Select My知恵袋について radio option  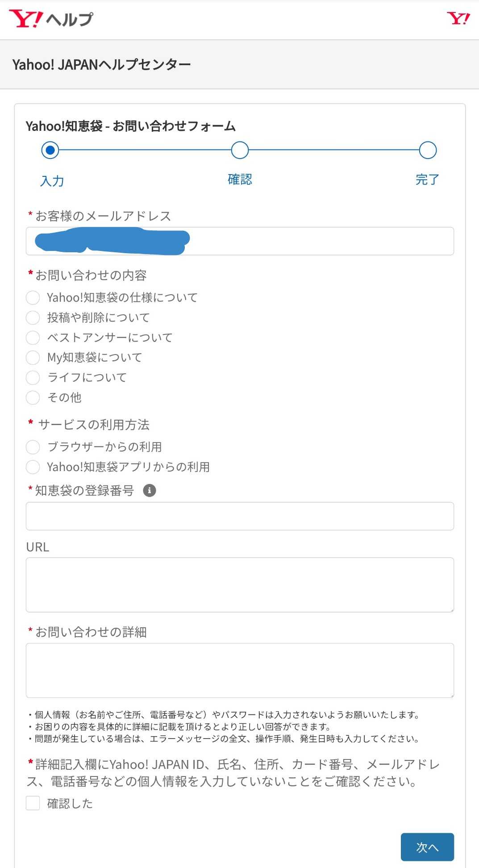click(x=33, y=358)
